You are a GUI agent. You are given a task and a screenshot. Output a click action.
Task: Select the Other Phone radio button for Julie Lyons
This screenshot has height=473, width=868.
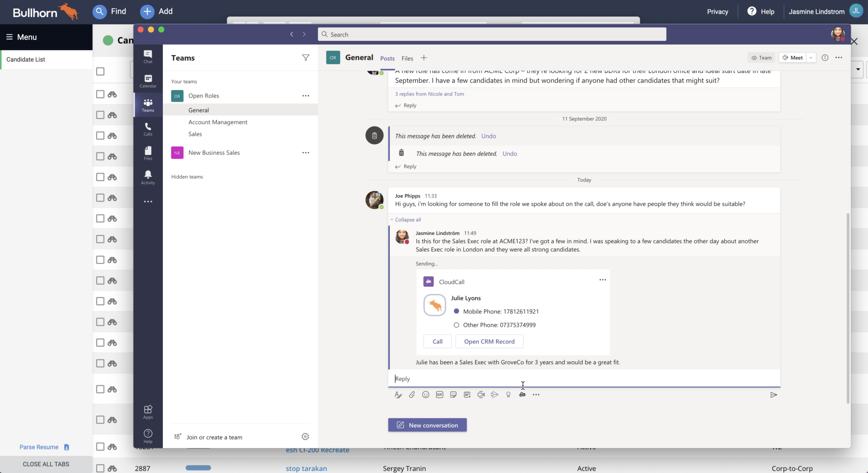coord(456,325)
